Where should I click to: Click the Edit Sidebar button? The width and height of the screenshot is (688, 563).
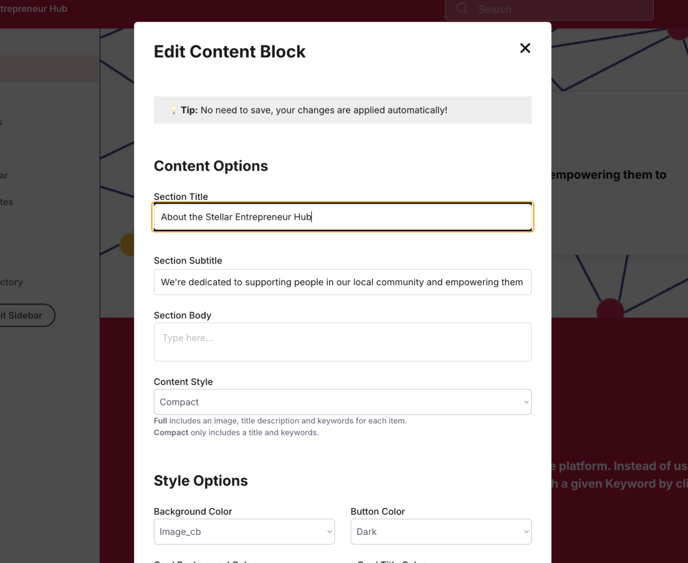point(26,315)
